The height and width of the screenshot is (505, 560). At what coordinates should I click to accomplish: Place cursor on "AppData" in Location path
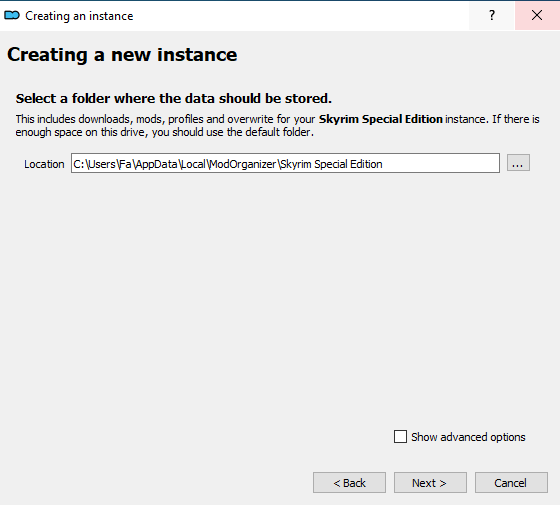pos(156,164)
